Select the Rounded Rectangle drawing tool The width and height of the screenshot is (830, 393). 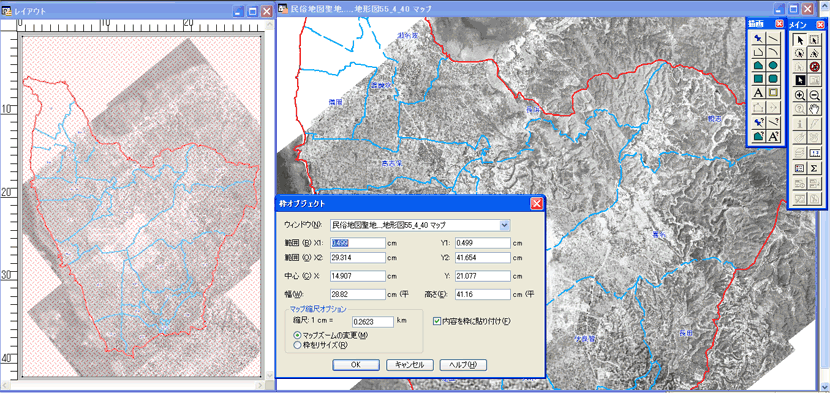773,79
